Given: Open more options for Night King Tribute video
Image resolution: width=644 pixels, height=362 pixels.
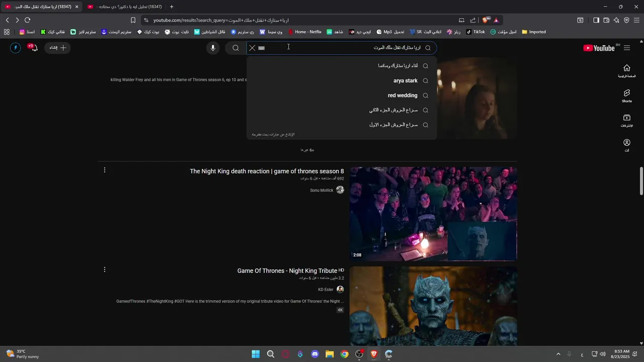Looking at the screenshot, I should (104, 269).
